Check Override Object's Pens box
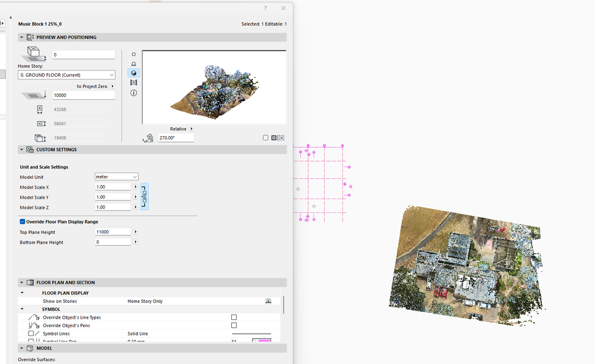The width and height of the screenshot is (594, 364). [x=234, y=325]
